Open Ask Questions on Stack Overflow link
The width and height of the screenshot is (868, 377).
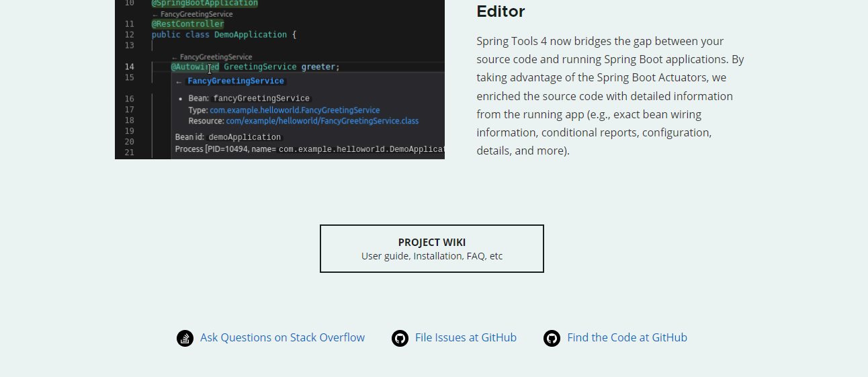tap(282, 337)
